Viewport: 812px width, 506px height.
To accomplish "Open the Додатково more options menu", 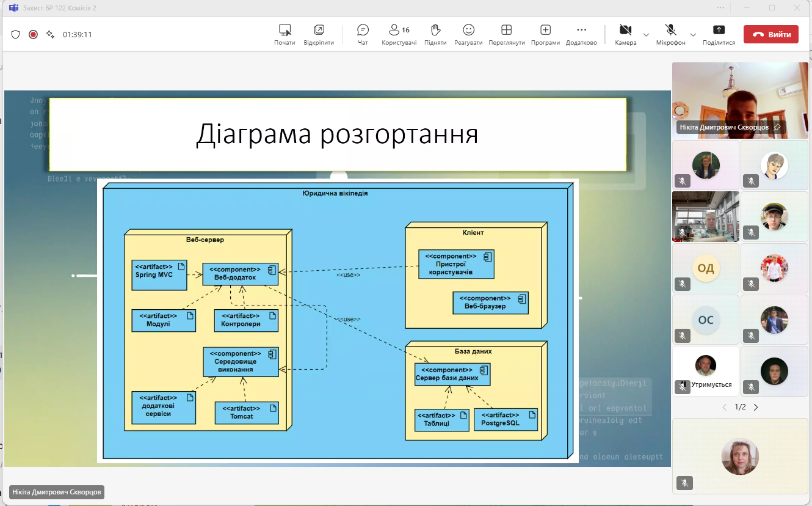I will click(581, 34).
